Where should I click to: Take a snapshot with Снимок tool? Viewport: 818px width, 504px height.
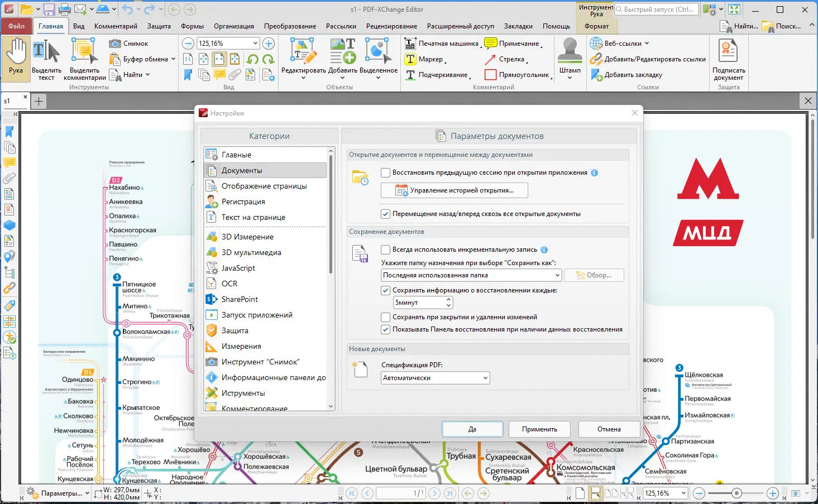(x=129, y=44)
